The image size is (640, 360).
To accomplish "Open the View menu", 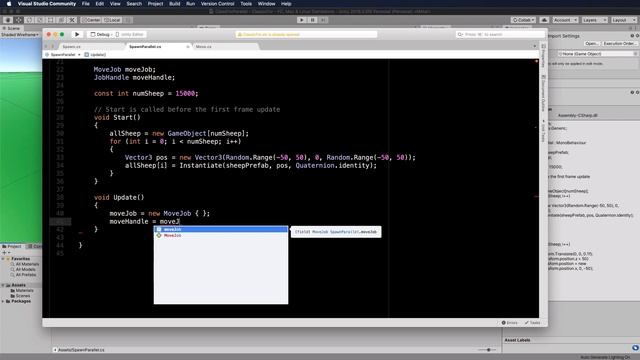I will [x=115, y=4].
